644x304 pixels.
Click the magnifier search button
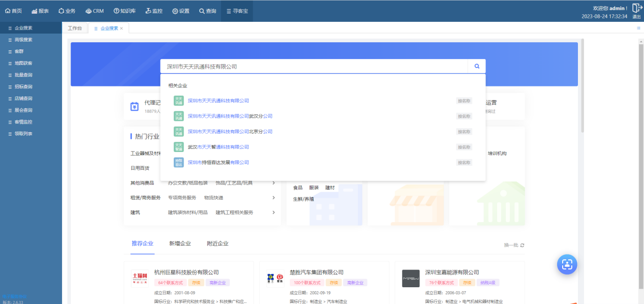pos(477,66)
